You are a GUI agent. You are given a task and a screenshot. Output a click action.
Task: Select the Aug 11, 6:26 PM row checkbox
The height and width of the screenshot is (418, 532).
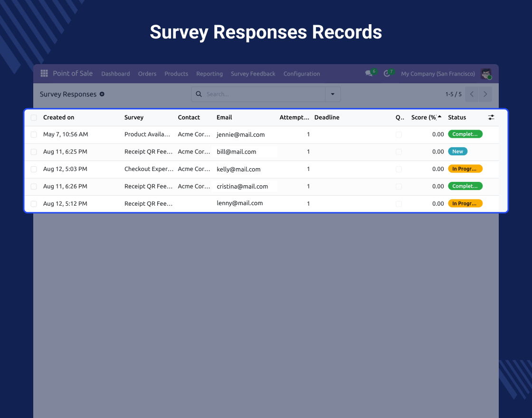point(34,187)
